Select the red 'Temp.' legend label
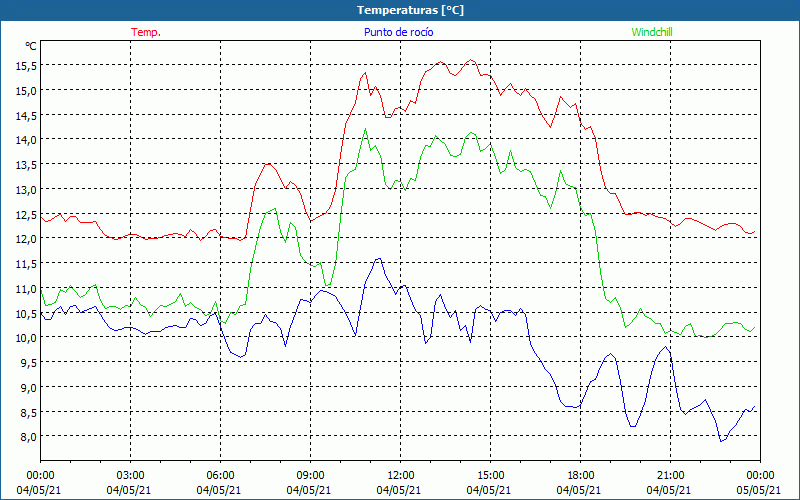The width and height of the screenshot is (800, 500). click(x=146, y=32)
